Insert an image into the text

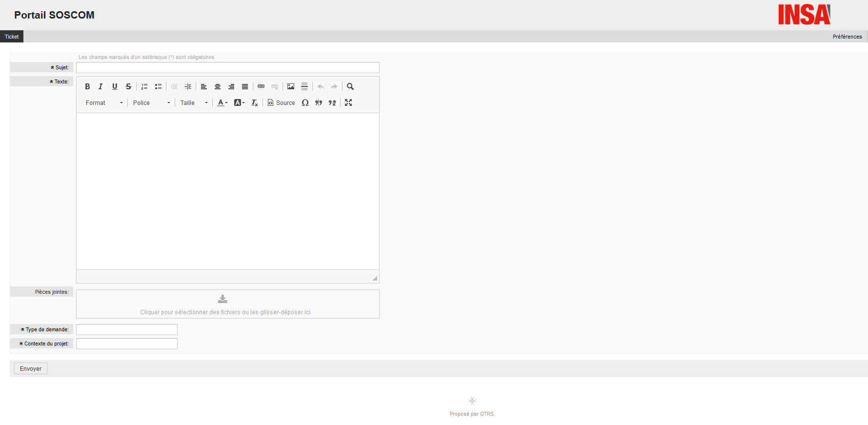click(x=291, y=86)
